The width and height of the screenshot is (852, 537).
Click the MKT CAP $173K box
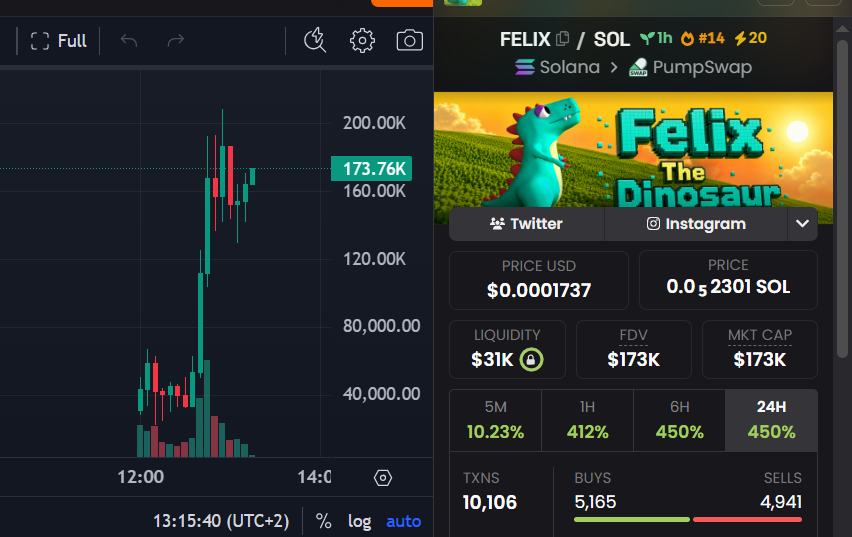tap(760, 349)
